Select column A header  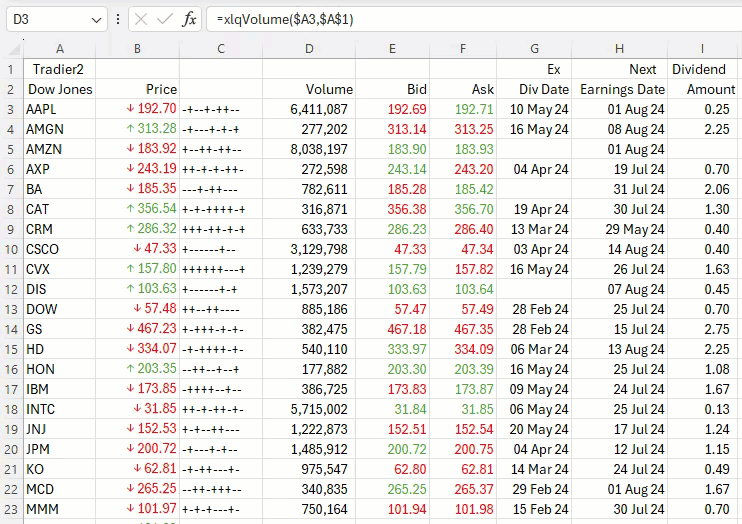point(60,49)
